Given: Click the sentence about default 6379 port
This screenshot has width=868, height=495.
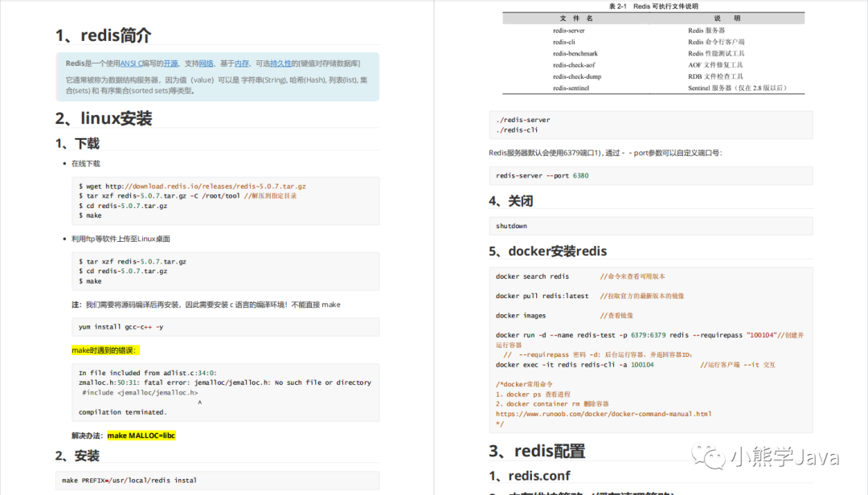Looking at the screenshot, I should click(606, 153).
